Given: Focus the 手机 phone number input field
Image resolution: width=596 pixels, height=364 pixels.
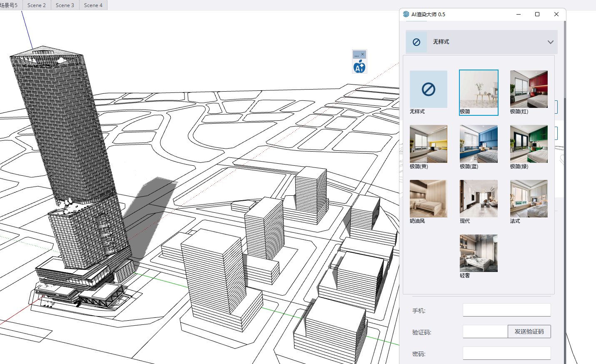Looking at the screenshot, I should point(506,310).
